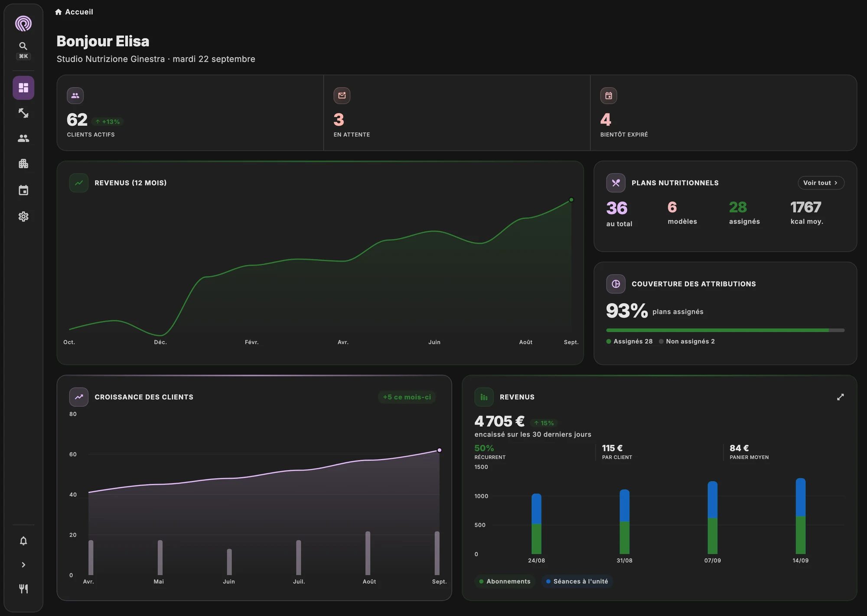Open the dumbbell workouts icon
This screenshot has height=616, width=867.
pyautogui.click(x=23, y=113)
